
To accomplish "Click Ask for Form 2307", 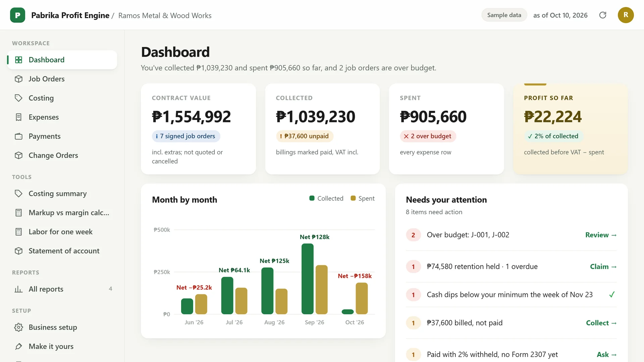I will (606, 354).
